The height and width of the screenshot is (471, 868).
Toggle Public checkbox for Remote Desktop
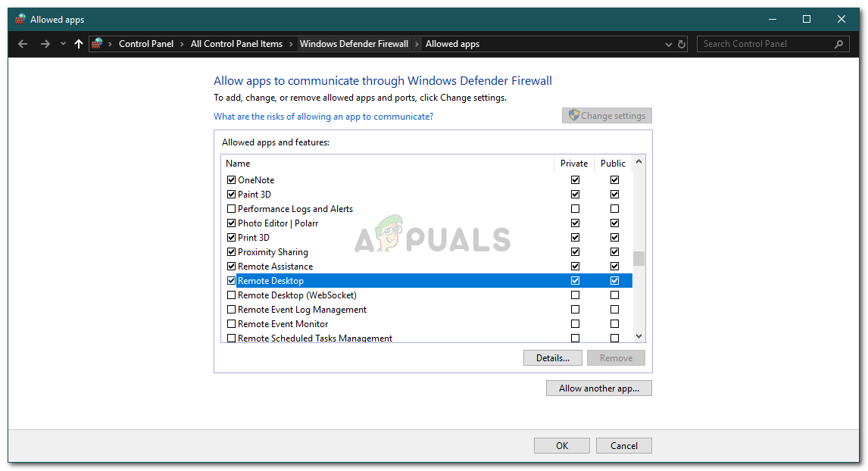pos(614,281)
